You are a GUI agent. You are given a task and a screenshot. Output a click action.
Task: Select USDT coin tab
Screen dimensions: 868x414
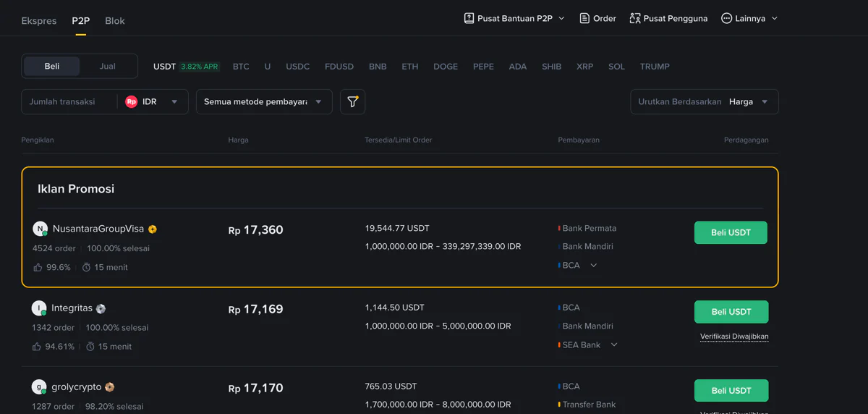[x=165, y=67]
